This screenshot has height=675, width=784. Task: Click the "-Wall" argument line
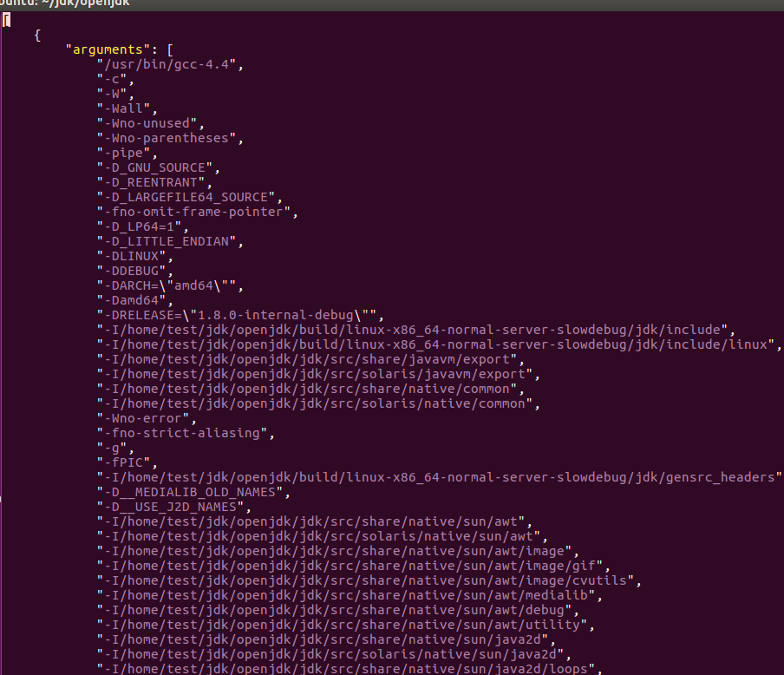click(x=127, y=108)
